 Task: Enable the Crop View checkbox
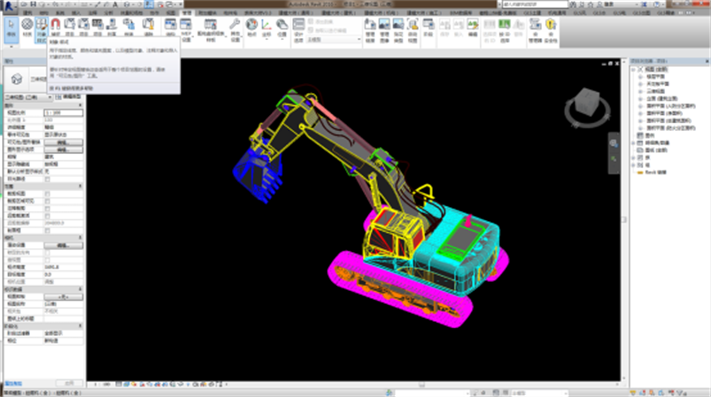pyautogui.click(x=47, y=194)
